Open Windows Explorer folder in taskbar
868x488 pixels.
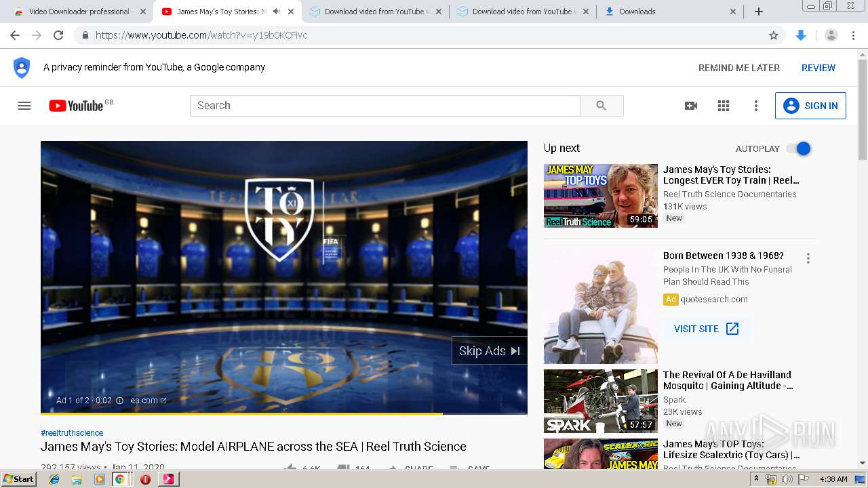coord(77,479)
